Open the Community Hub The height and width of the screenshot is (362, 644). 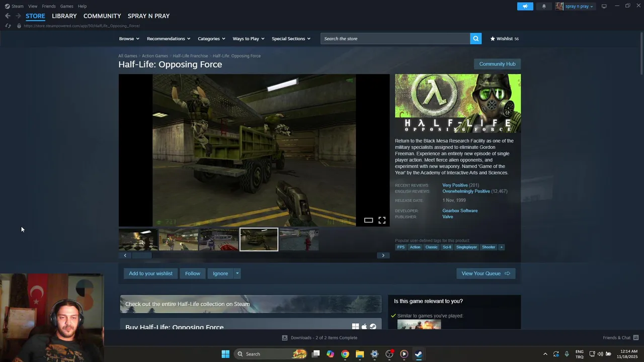(497, 64)
